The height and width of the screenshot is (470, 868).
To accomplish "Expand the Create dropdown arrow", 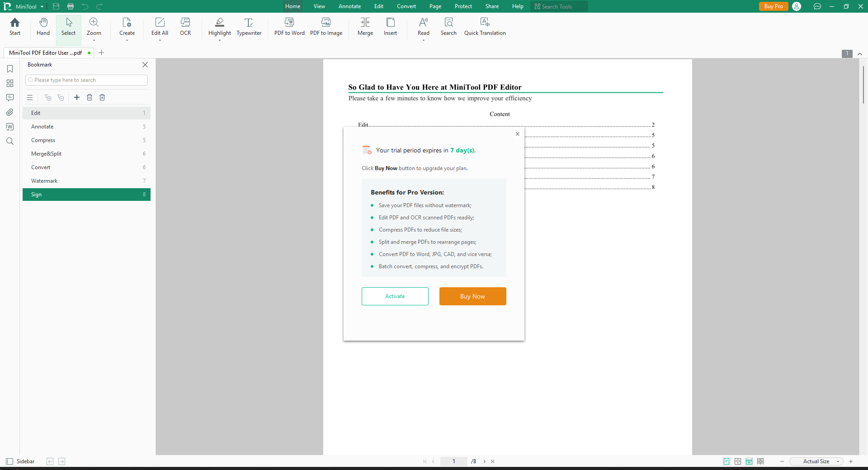I will [x=127, y=40].
